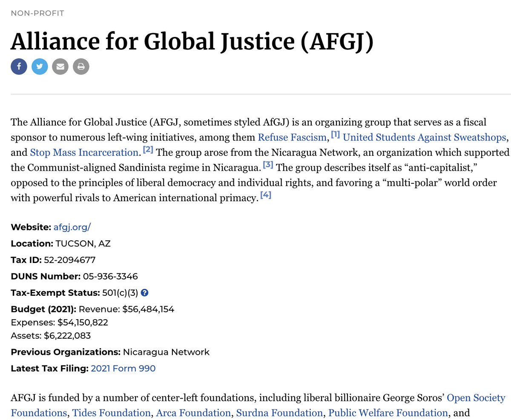This screenshot has width=511, height=420.
Task: Open the 2021 Form 990 filing
Action: 123,369
